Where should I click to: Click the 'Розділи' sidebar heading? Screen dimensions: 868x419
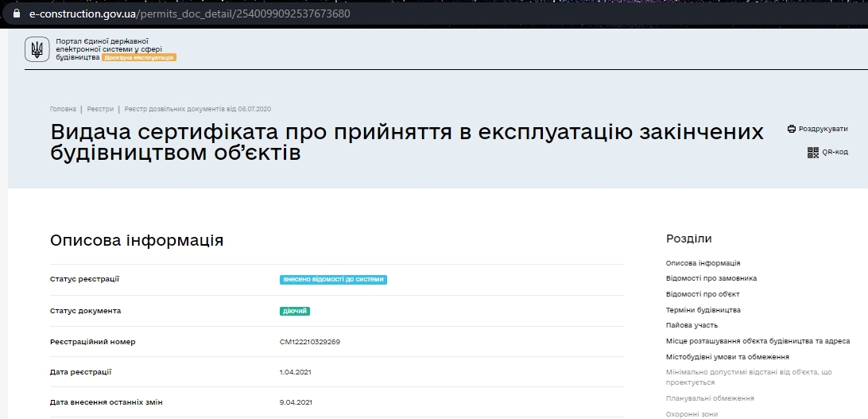[689, 239]
